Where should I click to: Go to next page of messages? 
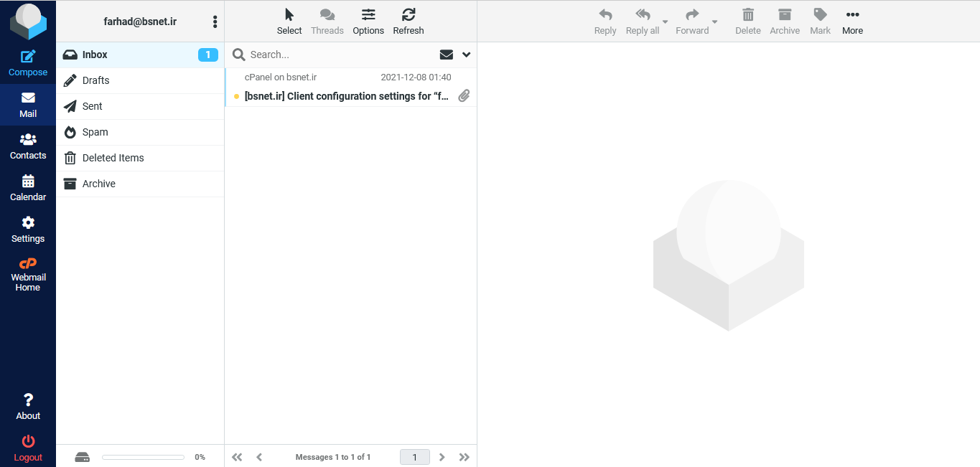click(442, 457)
